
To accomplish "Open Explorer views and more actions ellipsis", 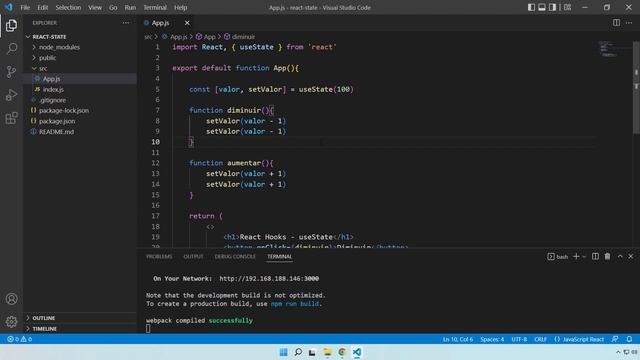I will point(126,23).
